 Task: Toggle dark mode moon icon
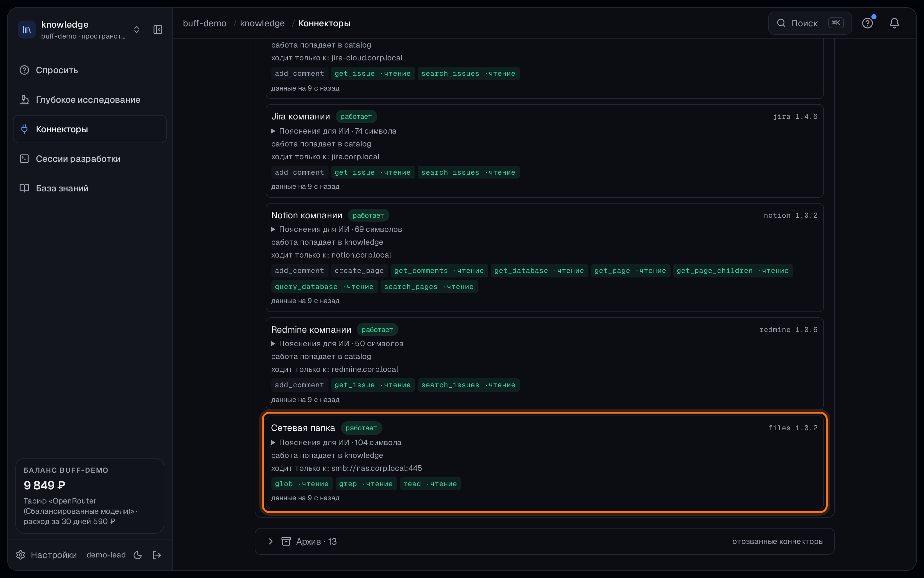pyautogui.click(x=138, y=555)
